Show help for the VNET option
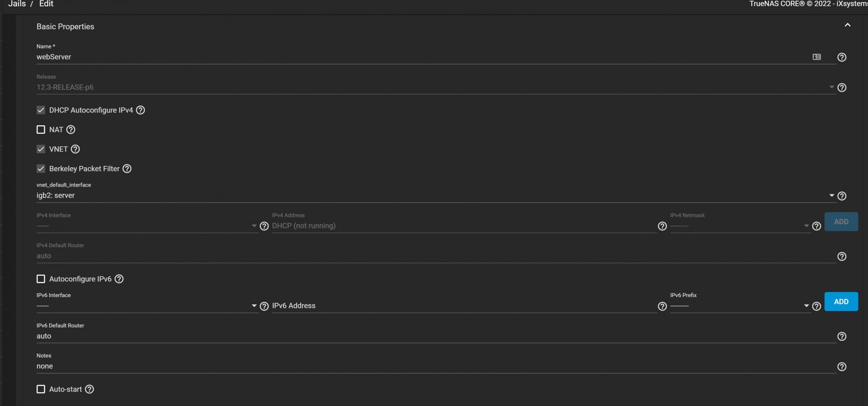The height and width of the screenshot is (406, 868). (75, 149)
